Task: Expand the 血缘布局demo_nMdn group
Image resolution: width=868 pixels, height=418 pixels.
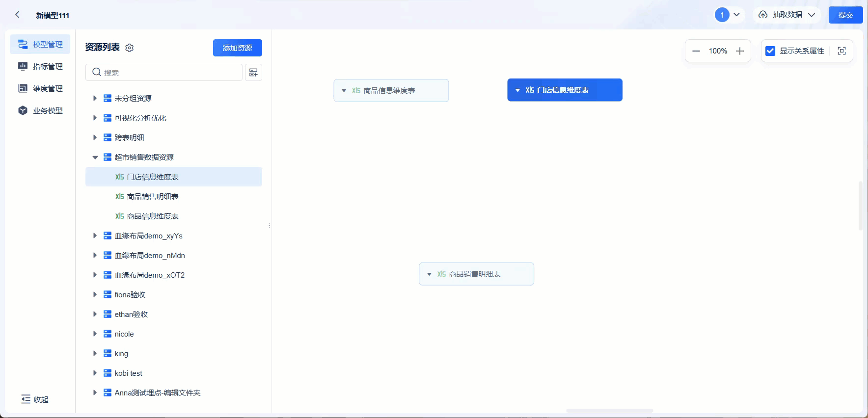Action: click(95, 255)
